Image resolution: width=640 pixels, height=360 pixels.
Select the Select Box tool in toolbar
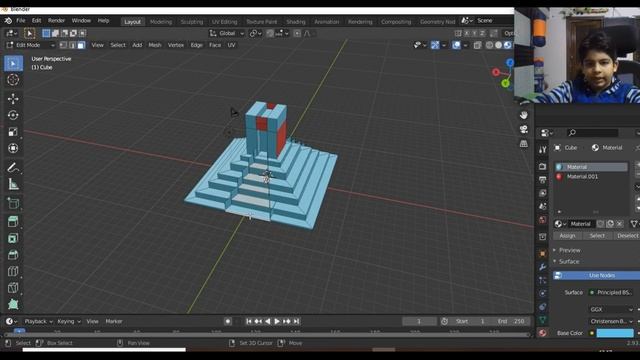pyautogui.click(x=13, y=64)
